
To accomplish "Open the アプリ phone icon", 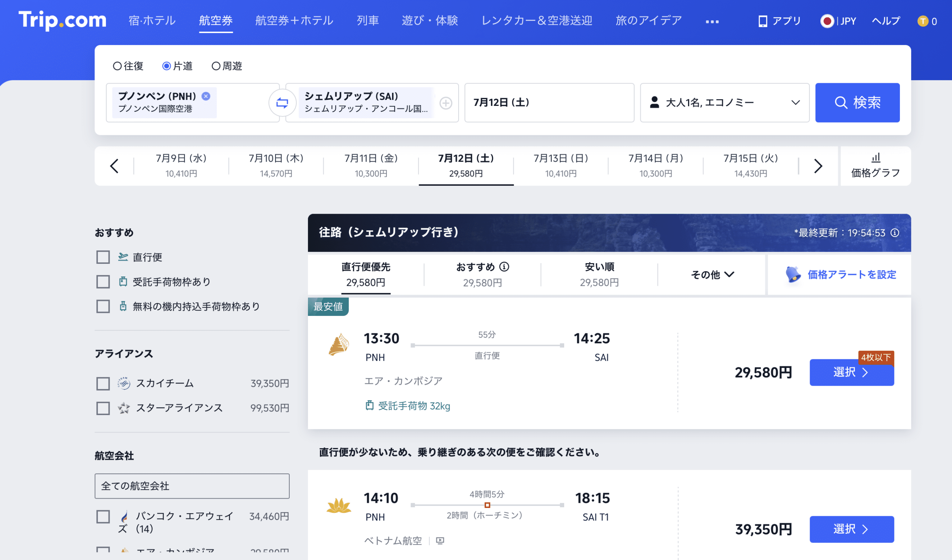I will pos(763,21).
